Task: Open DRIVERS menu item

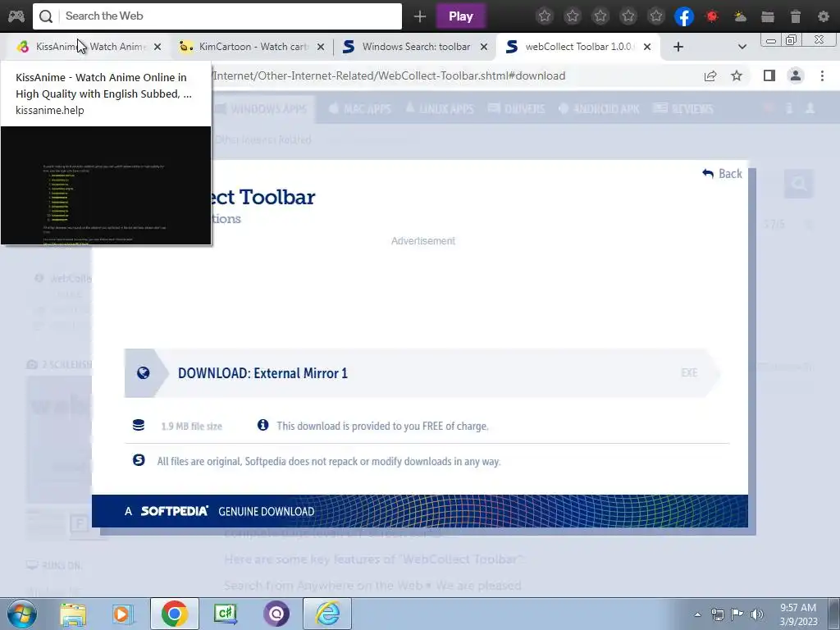Action: [517, 109]
